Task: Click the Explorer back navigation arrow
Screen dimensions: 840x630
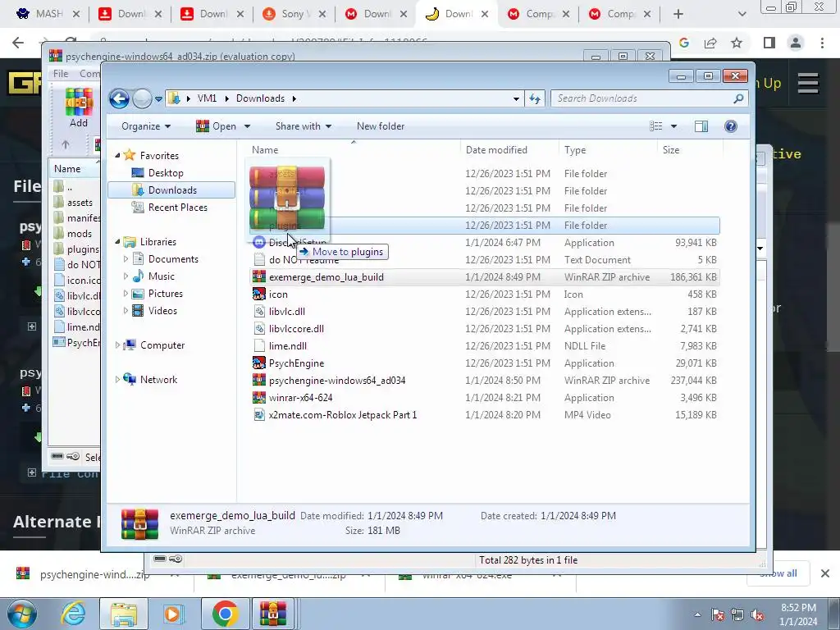Action: (x=119, y=98)
